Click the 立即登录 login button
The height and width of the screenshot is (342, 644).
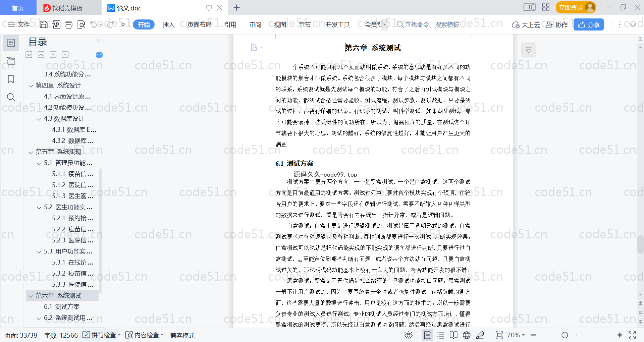(576, 7)
